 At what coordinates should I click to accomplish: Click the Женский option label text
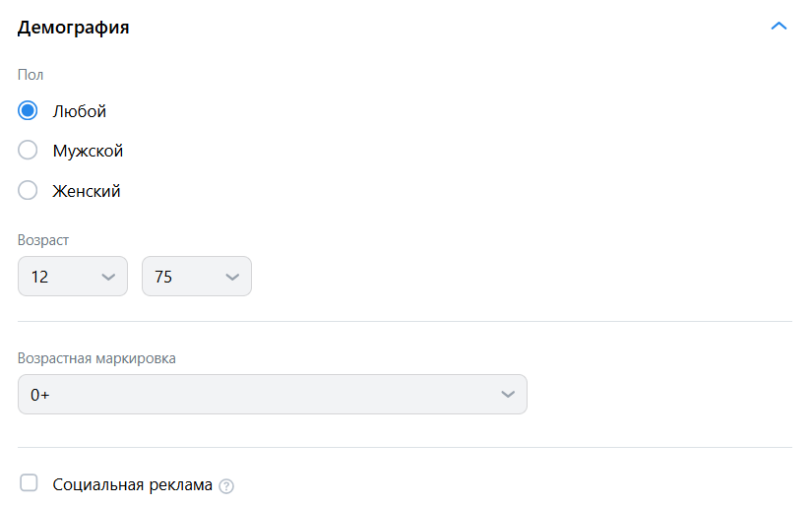87,191
